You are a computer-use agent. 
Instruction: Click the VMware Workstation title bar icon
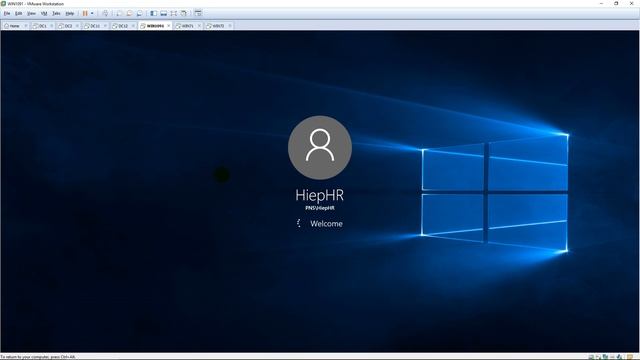3,3
